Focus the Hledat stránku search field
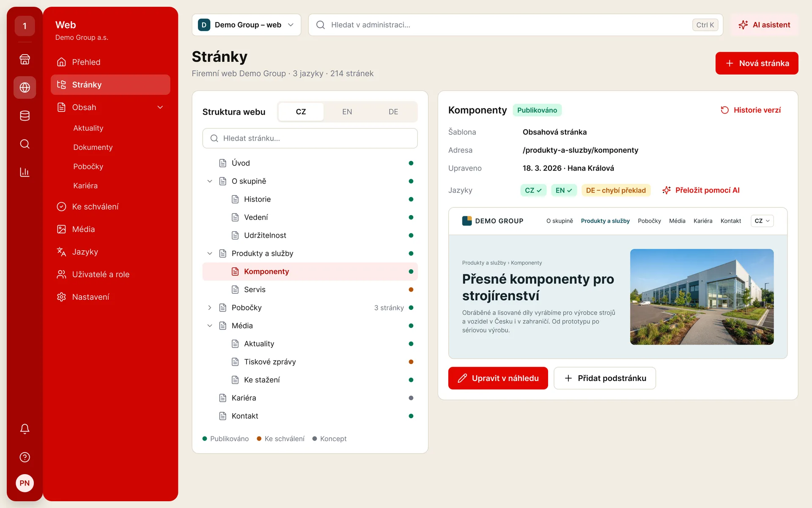The height and width of the screenshot is (508, 812). (x=310, y=138)
